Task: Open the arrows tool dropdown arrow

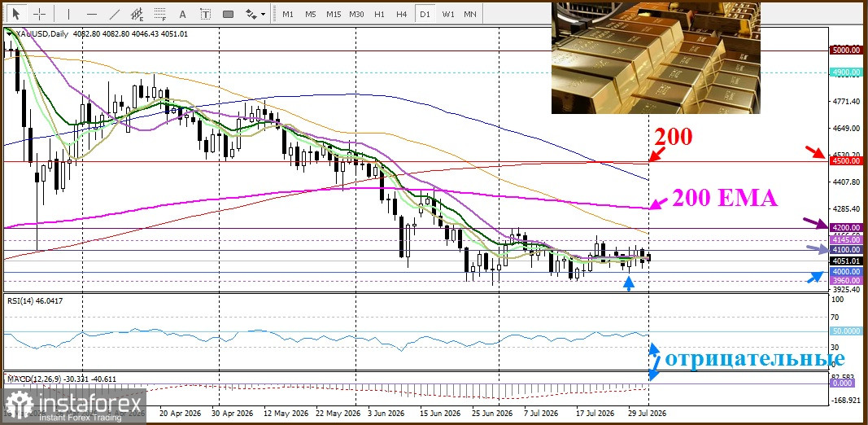Action: 263,14
